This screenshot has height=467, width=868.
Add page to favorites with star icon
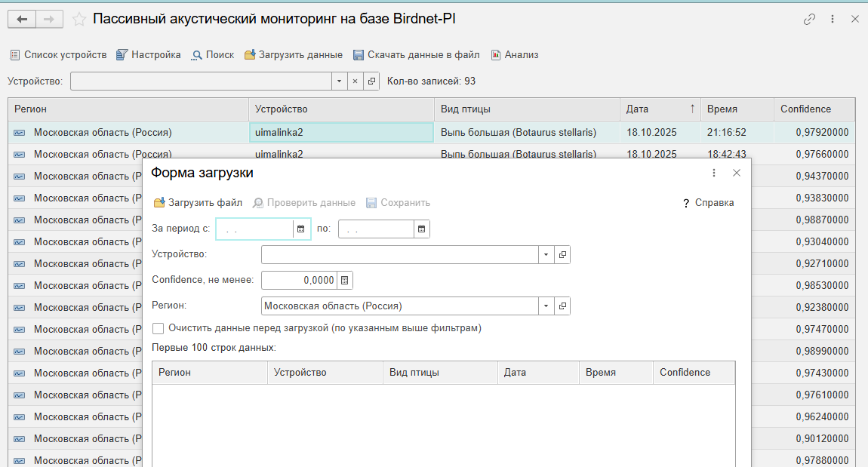(78, 20)
